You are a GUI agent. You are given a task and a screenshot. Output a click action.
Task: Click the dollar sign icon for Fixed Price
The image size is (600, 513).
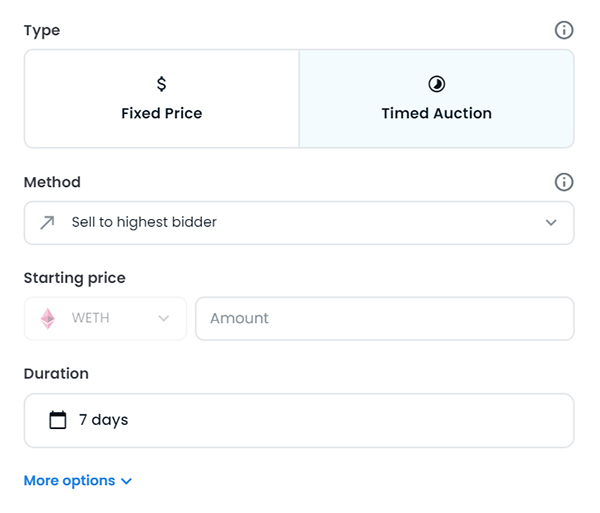point(161,84)
